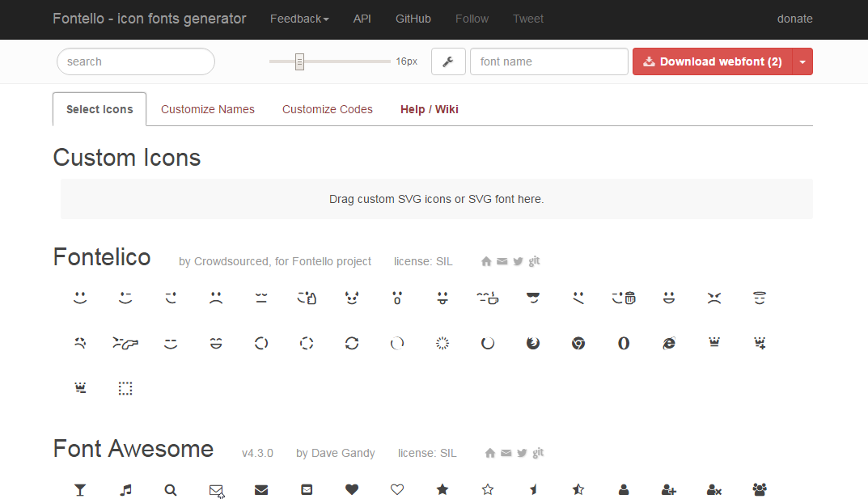Select the Chrome browser icon

(578, 344)
